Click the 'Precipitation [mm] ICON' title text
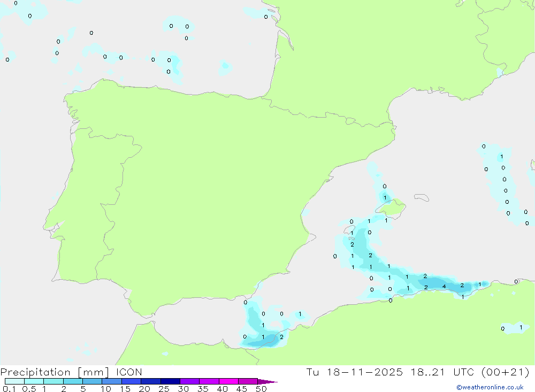The width and height of the screenshot is (535, 392). point(71,372)
